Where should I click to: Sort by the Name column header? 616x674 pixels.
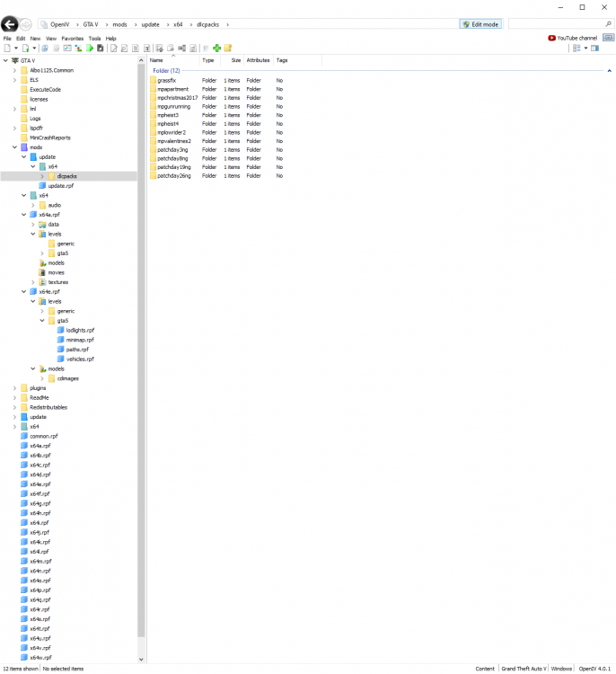coord(174,60)
